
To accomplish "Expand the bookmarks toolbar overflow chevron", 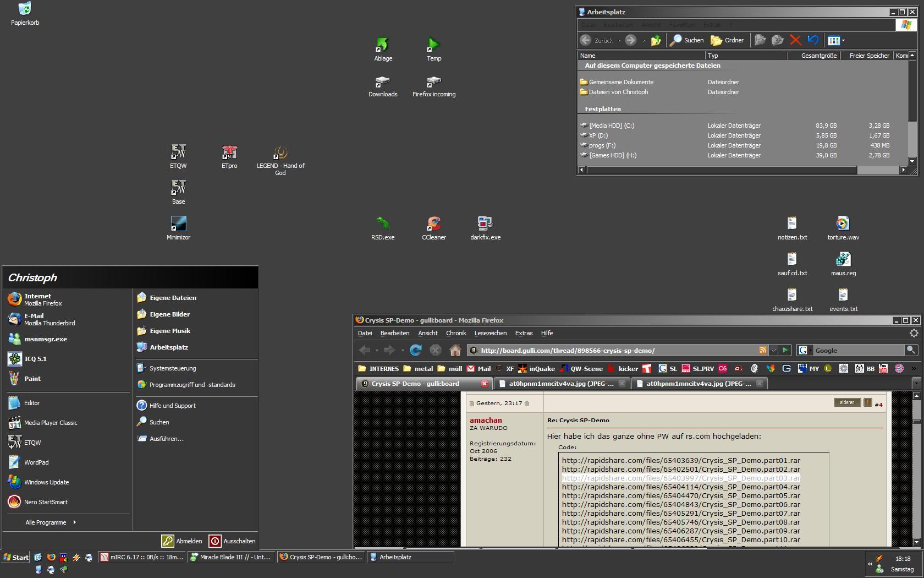I will coord(914,369).
